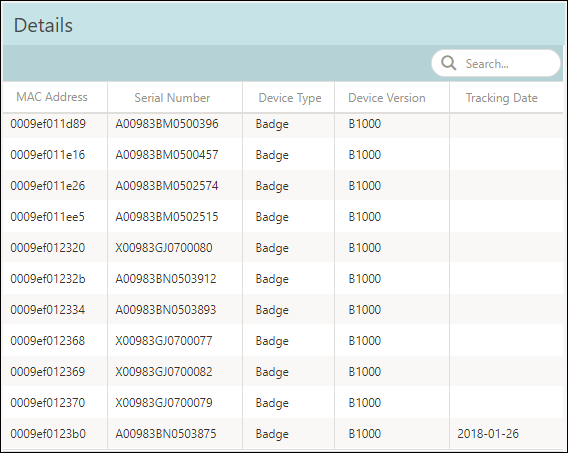Click serial number X00983GJ0700080
The height and width of the screenshot is (453, 568).
pyautogui.click(x=164, y=248)
